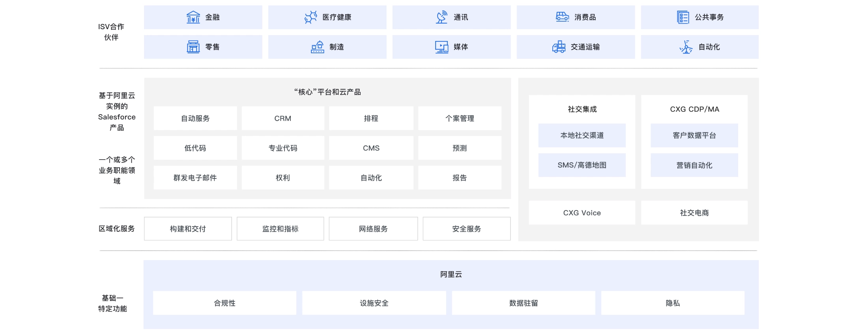Click the 医疗健康 industry label
The image size is (868, 335).
click(x=337, y=17)
